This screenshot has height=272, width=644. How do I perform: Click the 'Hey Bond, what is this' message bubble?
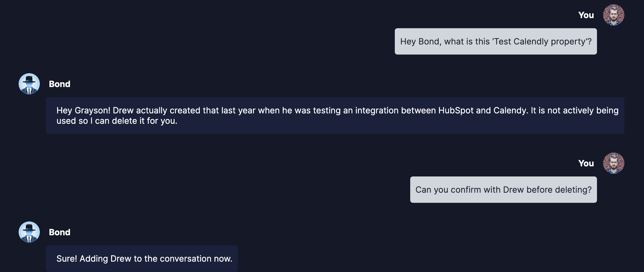pos(495,42)
